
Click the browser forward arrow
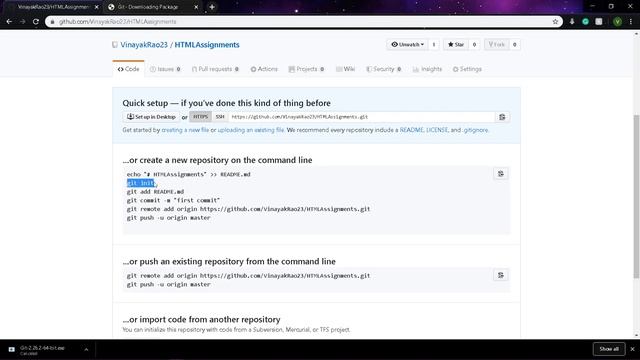[x=22, y=22]
